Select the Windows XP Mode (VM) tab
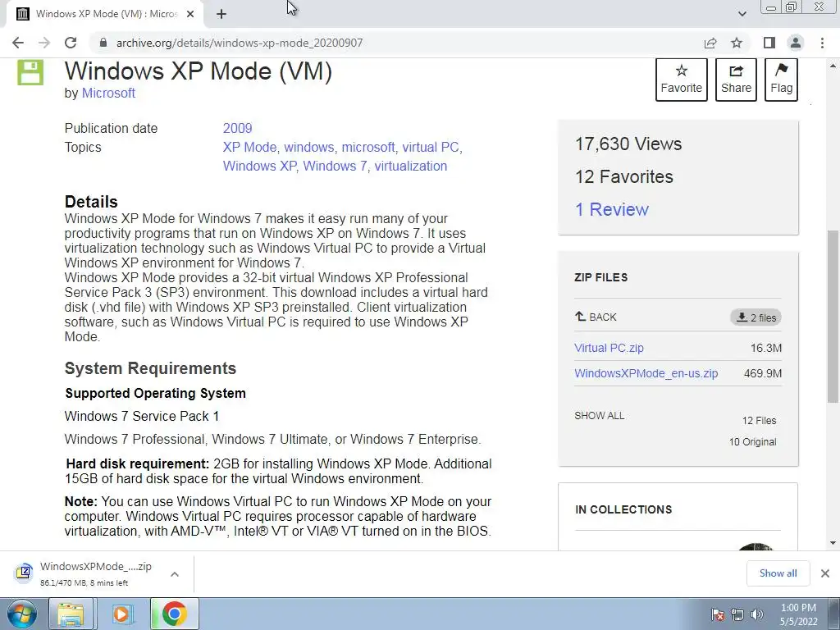This screenshot has width=840, height=630. [106, 15]
